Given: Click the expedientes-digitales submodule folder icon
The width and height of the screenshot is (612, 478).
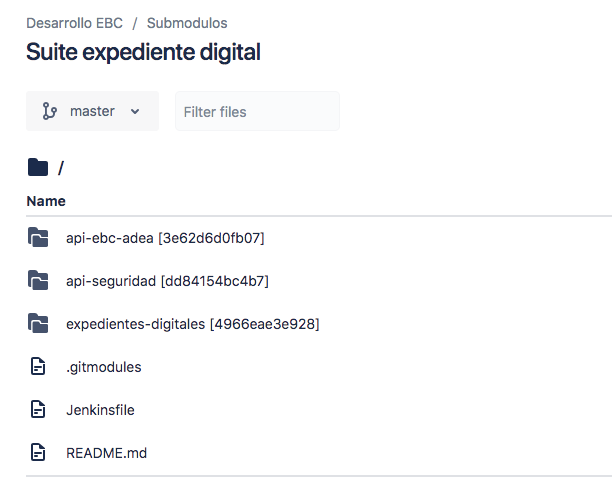Looking at the screenshot, I should [x=38, y=323].
